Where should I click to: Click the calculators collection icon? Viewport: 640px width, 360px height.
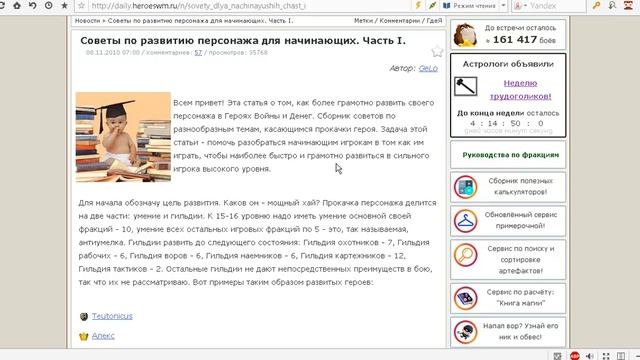tap(465, 187)
